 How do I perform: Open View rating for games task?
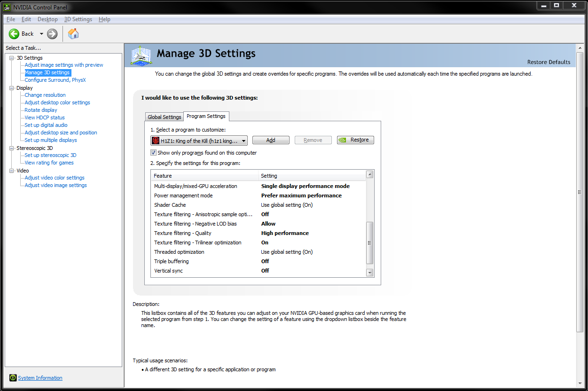coord(49,163)
